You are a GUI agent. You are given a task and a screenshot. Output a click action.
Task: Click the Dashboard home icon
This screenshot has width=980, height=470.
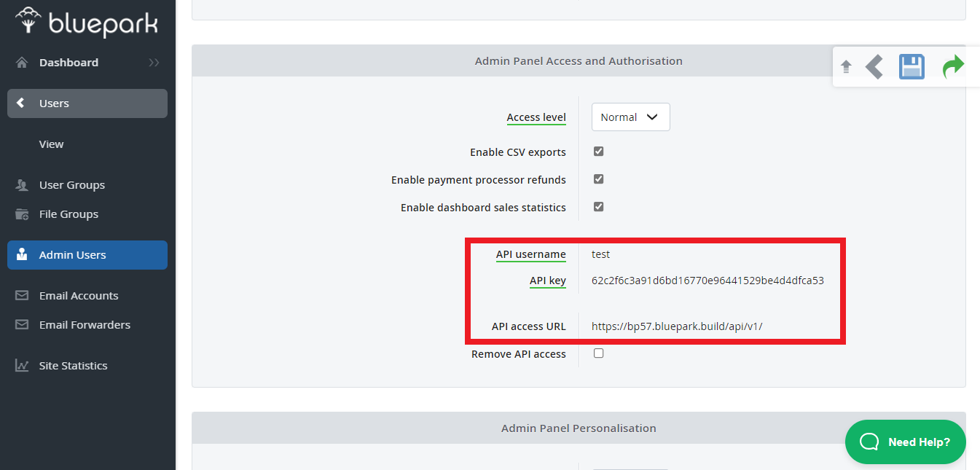click(x=22, y=63)
